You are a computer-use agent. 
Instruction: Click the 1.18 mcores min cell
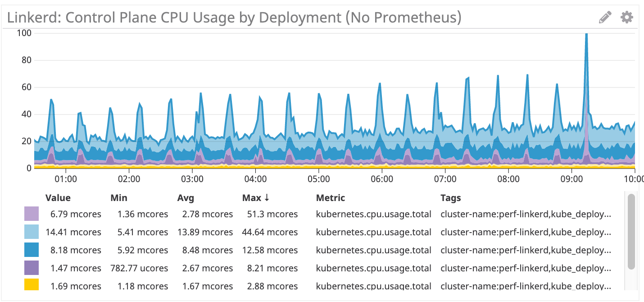[x=143, y=286]
